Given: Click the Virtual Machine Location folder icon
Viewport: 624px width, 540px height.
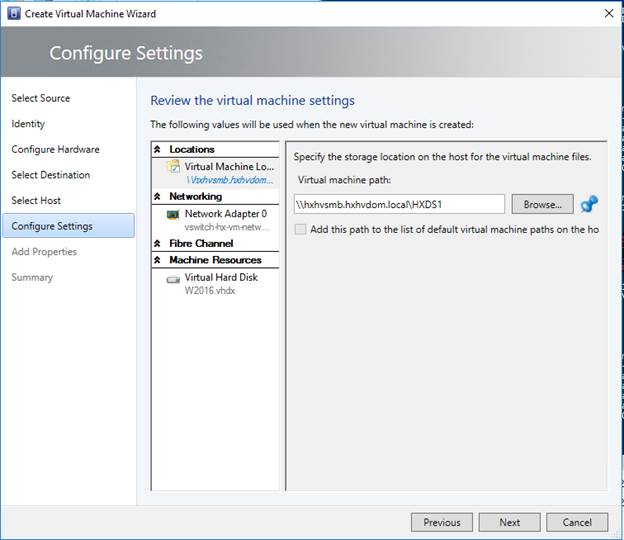Looking at the screenshot, I should pos(173,166).
